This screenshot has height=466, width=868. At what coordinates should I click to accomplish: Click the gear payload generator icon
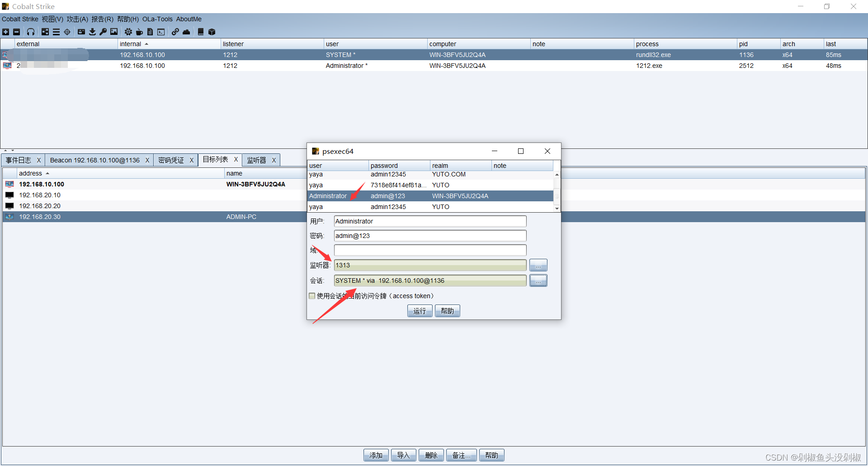click(x=128, y=32)
